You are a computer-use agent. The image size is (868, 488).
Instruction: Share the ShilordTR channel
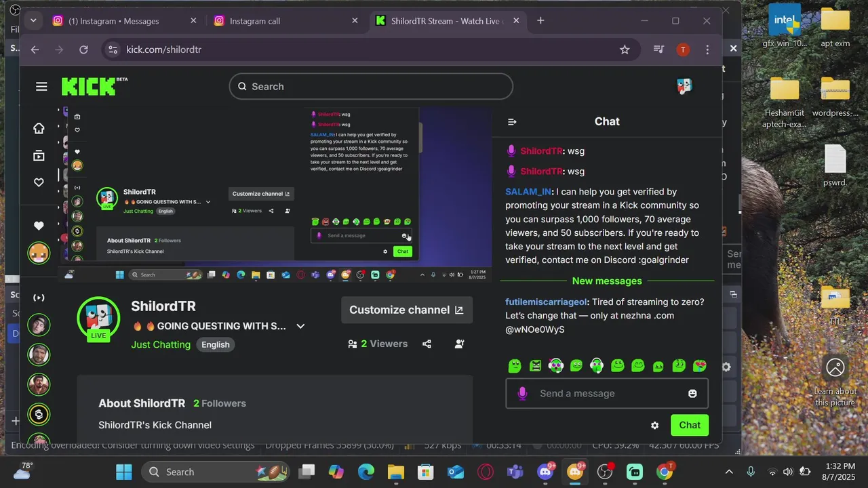click(427, 344)
